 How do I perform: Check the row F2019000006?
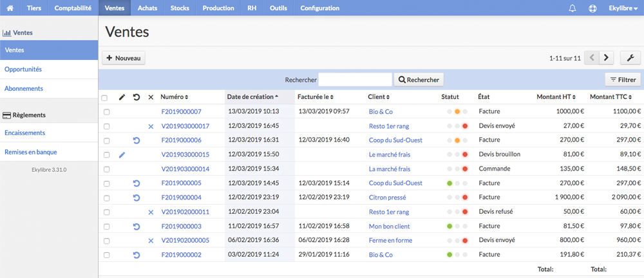106,141
